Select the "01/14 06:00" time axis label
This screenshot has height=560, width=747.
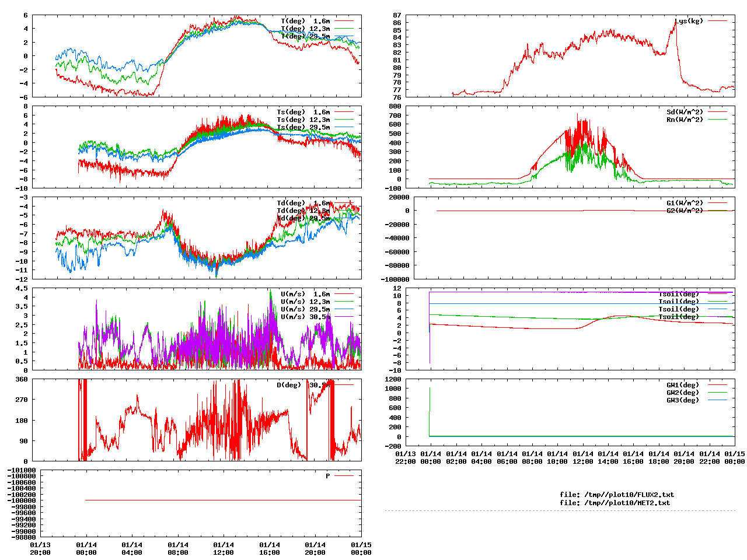(507, 457)
